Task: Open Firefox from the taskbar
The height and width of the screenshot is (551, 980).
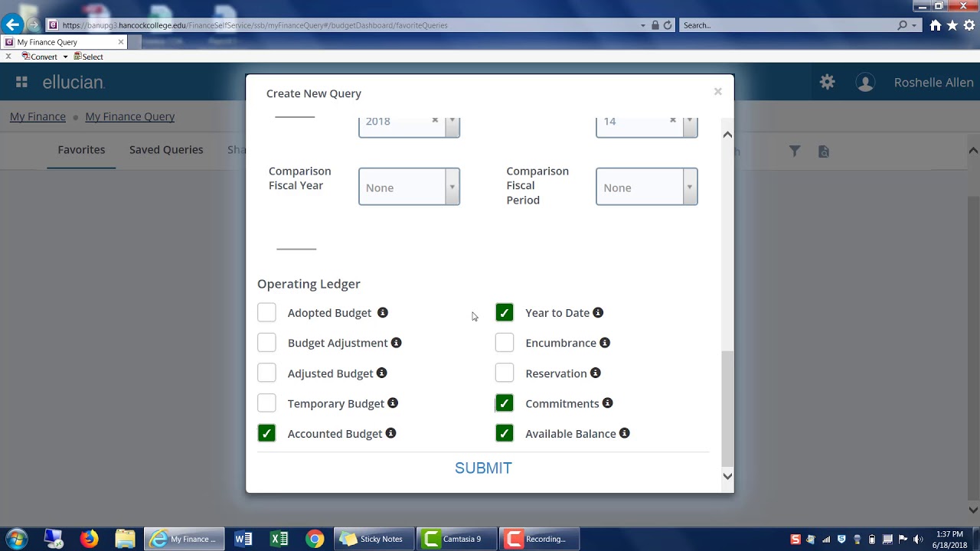Action: tap(90, 539)
